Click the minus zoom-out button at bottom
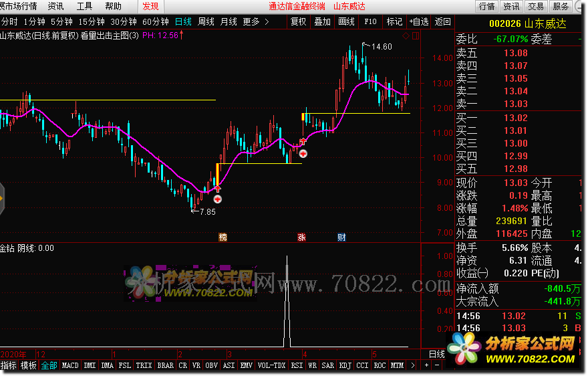Viewport: 588px width, 376px height. pos(437,365)
